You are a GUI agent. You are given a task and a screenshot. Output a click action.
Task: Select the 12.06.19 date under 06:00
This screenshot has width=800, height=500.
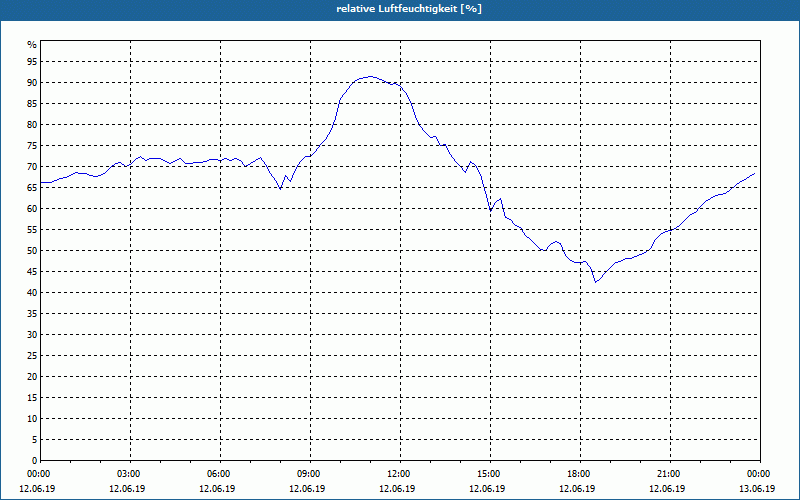[217, 489]
